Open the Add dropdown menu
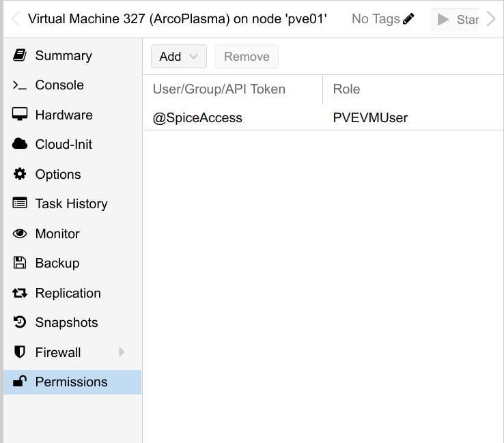Viewport: 504px width, 443px height. [179, 57]
